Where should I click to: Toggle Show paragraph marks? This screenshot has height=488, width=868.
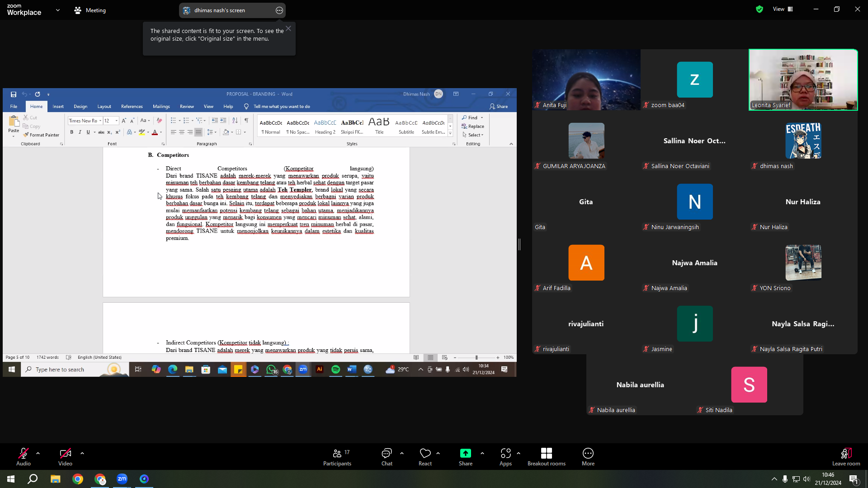[246, 121]
